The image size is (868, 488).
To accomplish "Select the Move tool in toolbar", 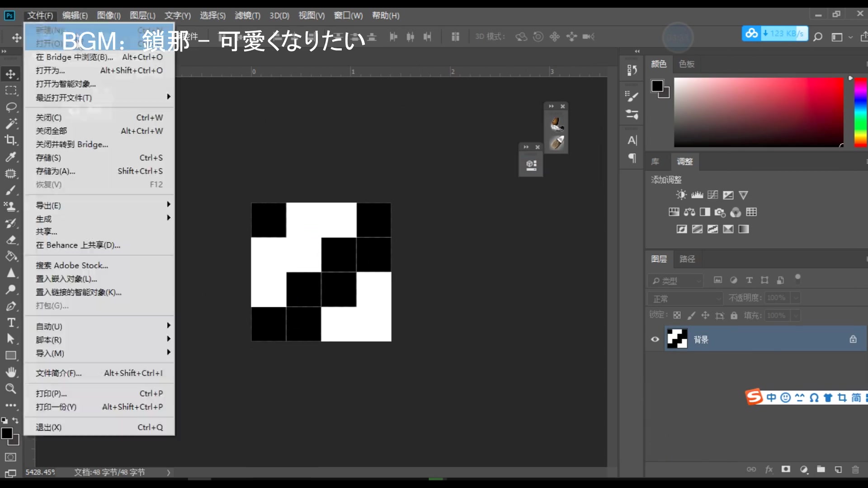I will pyautogui.click(x=11, y=74).
